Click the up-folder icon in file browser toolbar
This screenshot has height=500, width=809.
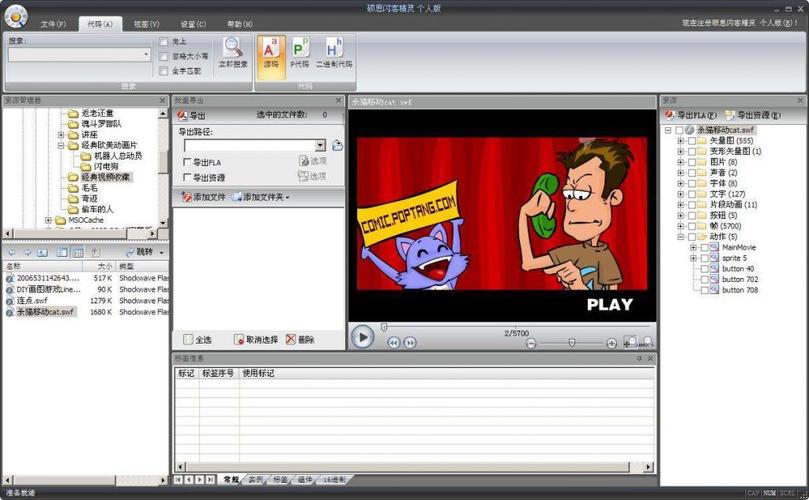point(43,252)
